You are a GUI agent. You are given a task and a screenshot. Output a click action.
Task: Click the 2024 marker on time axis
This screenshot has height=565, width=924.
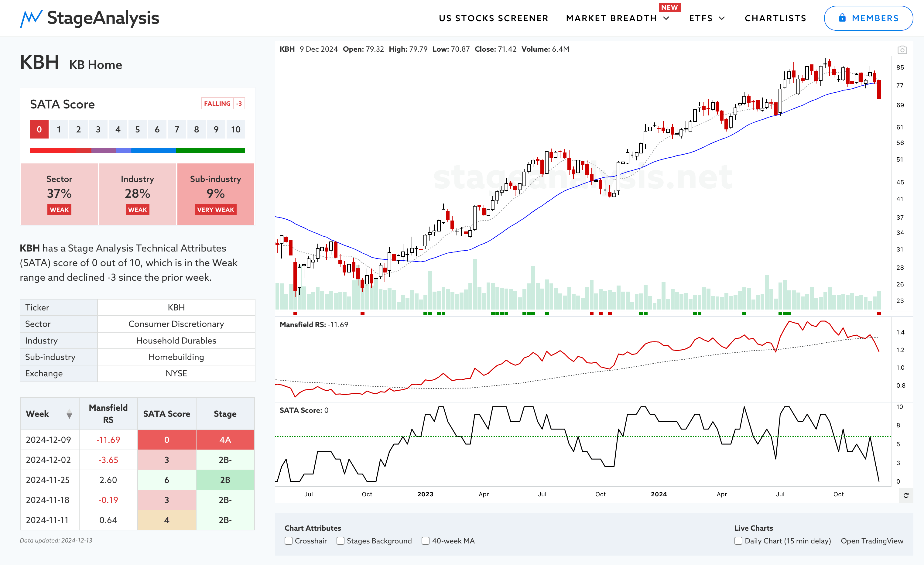(659, 494)
